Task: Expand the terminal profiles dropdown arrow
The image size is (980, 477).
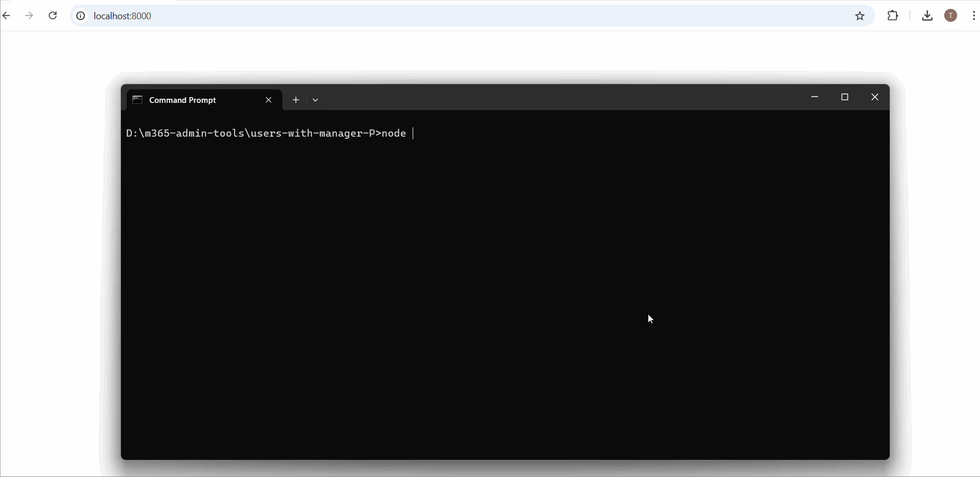Action: pyautogui.click(x=315, y=100)
